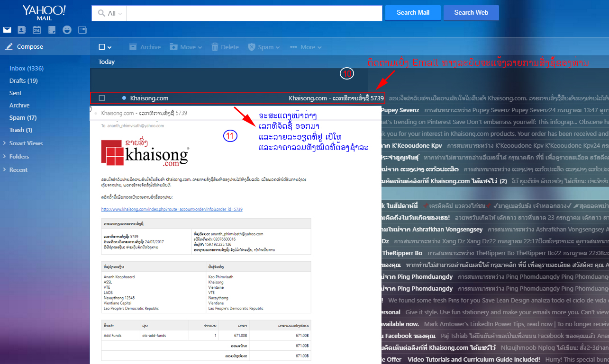
Task: Open the Pupey Sevenz email
Action: pyautogui.click(x=495, y=110)
